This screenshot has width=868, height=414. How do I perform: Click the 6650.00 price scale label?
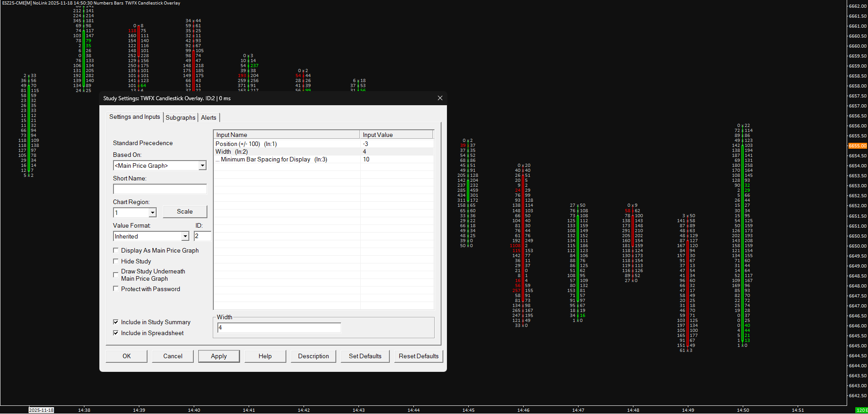[x=858, y=246]
